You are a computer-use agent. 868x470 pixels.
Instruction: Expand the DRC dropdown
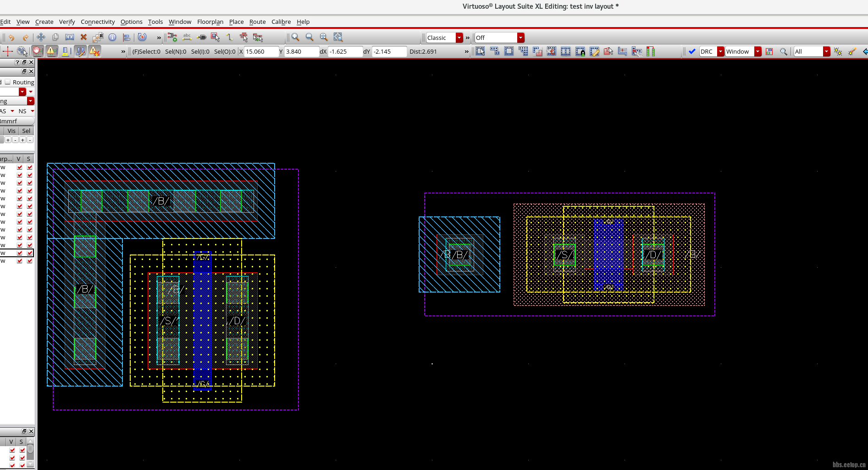(x=720, y=51)
